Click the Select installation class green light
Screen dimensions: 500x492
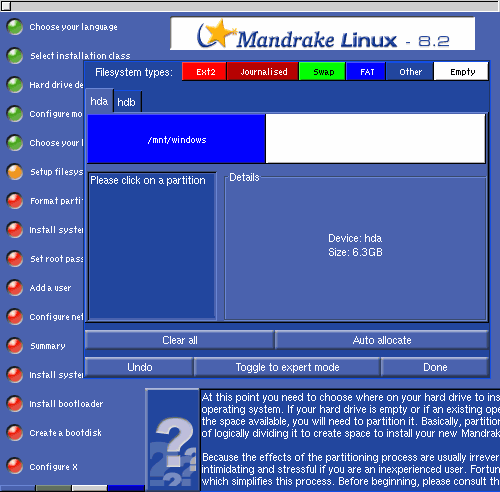coord(15,56)
